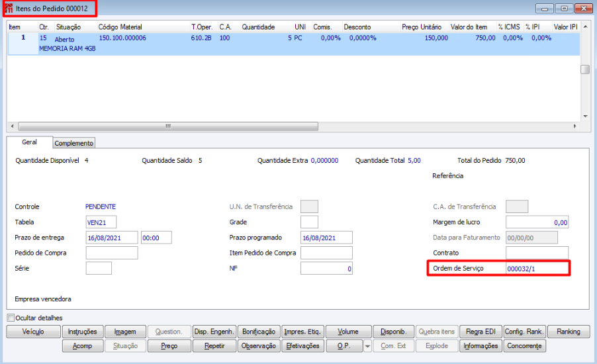The image size is (597, 364).
Task: Select item row 1 in grid
Action: tap(294, 44)
